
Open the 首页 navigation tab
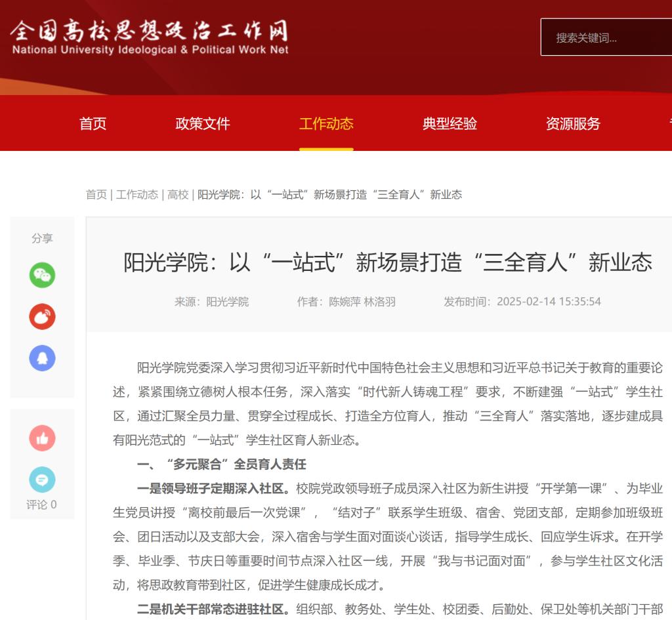93,123
